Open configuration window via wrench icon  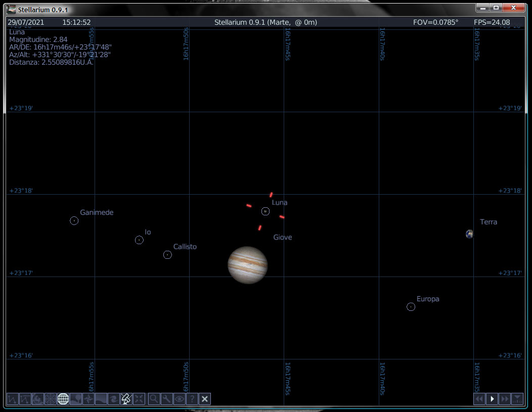(166, 399)
